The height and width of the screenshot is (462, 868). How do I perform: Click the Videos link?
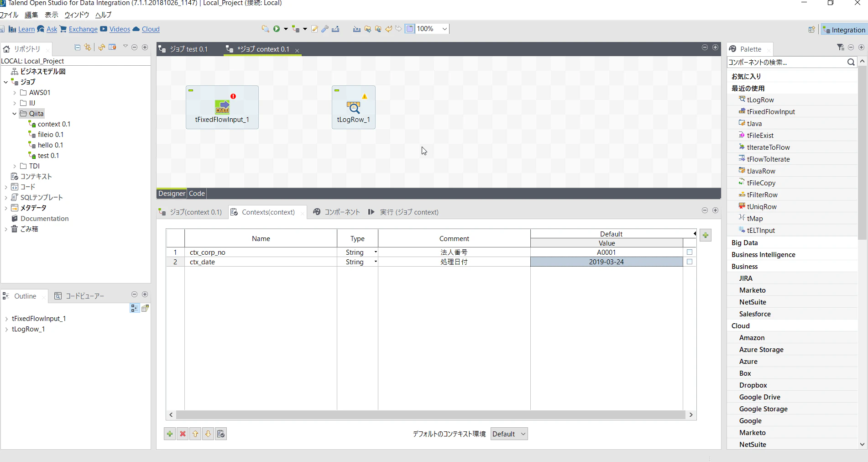120,29
